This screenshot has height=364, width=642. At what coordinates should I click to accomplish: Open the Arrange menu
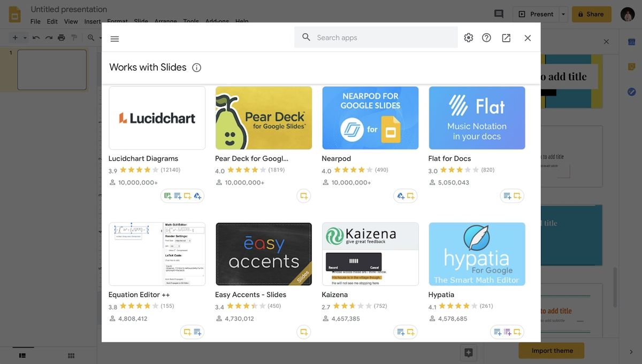tap(165, 21)
